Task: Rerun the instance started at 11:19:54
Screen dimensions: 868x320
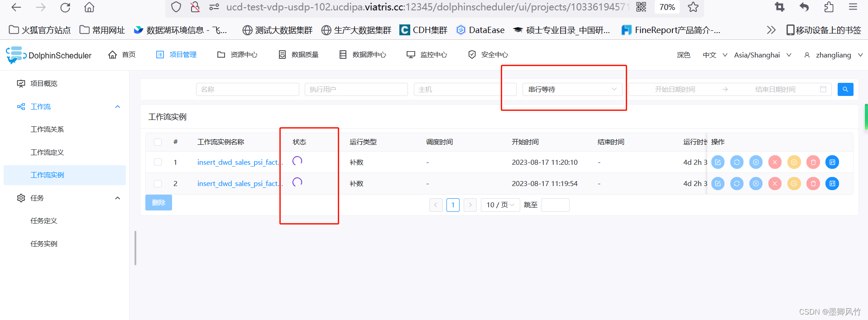Action: 737,183
